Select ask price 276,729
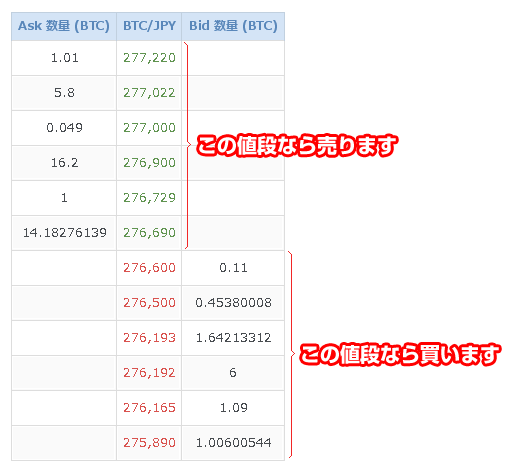The height and width of the screenshot is (473, 512). (x=149, y=198)
